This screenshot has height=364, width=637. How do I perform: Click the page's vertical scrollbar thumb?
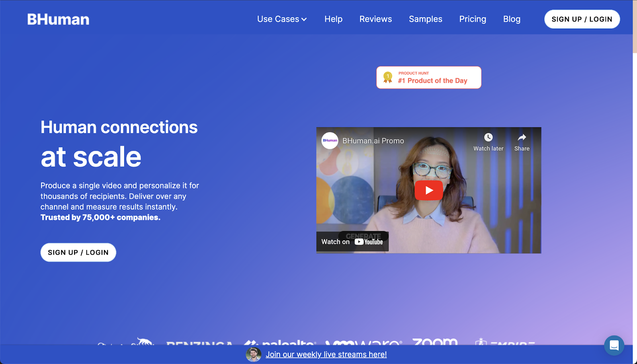[635, 27]
